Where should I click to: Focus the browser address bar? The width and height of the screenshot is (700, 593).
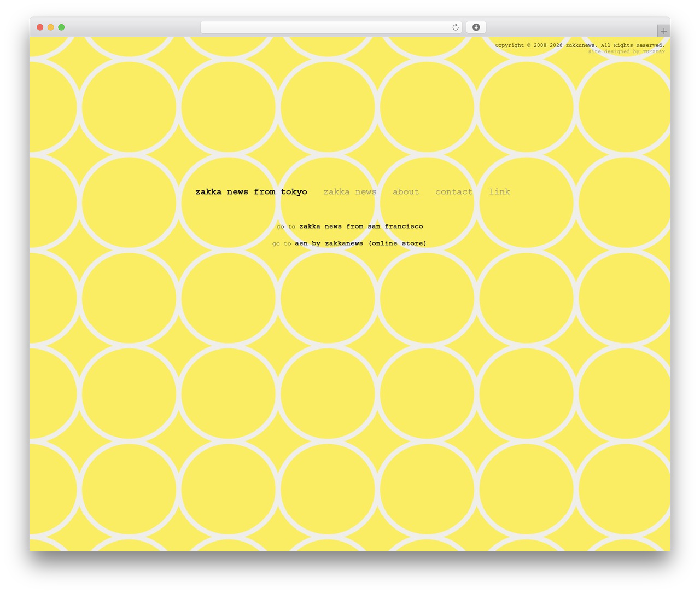coord(331,27)
